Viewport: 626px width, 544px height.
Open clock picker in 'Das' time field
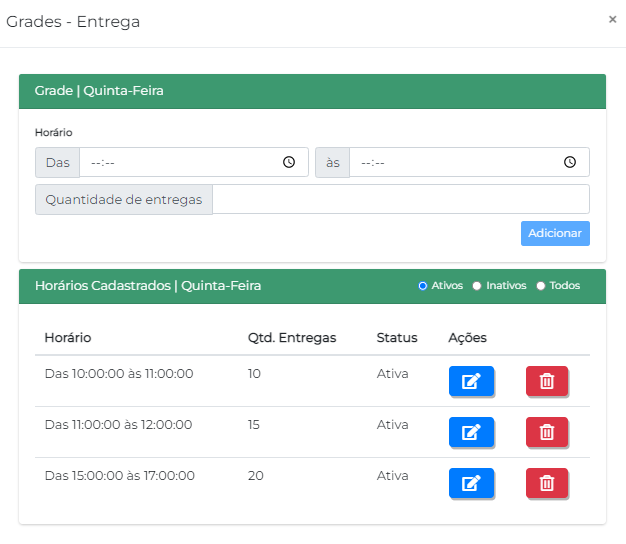(x=289, y=162)
